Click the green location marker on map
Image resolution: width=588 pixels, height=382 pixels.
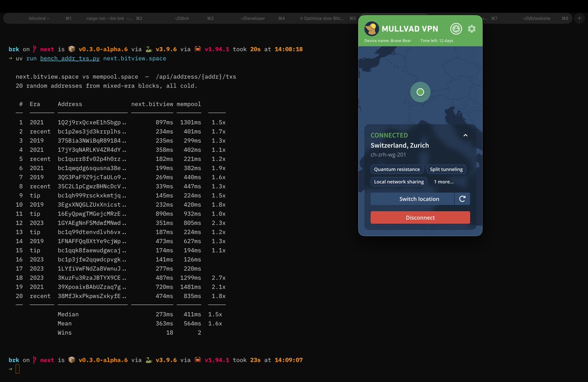(x=420, y=92)
